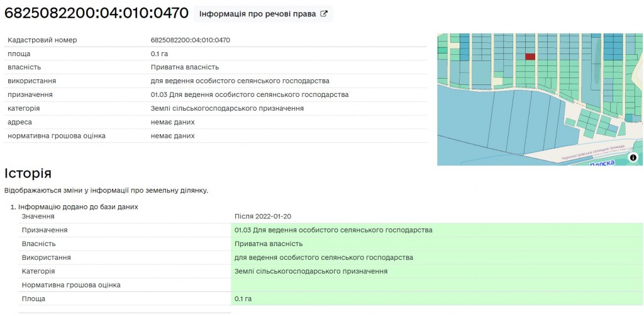This screenshot has height=316, width=644.
Task: Open the "Інформація про речові права" link
Action: point(257,14)
